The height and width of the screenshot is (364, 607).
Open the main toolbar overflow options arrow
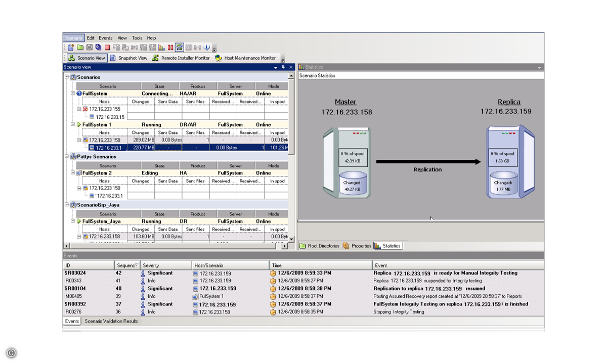coord(214,49)
